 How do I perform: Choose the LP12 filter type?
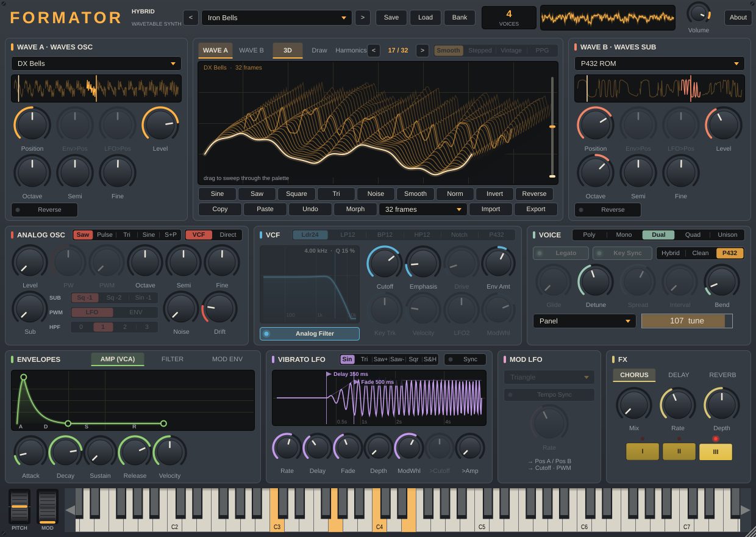[x=348, y=235]
